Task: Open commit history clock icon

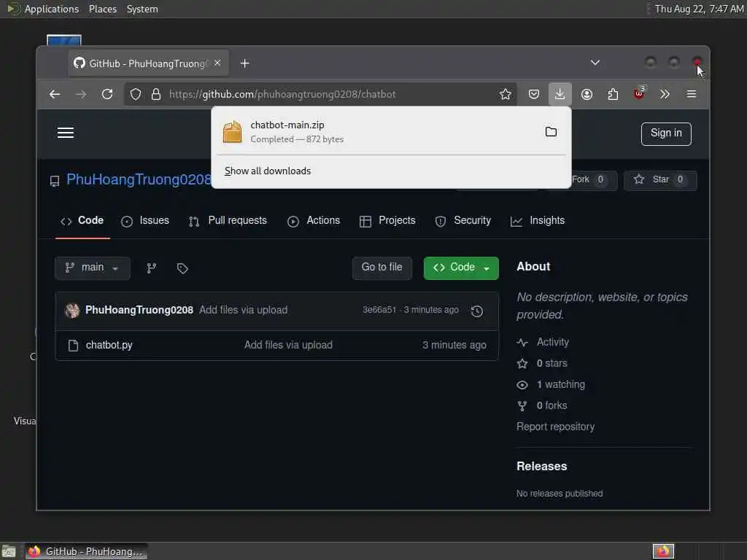Action: [x=477, y=311]
